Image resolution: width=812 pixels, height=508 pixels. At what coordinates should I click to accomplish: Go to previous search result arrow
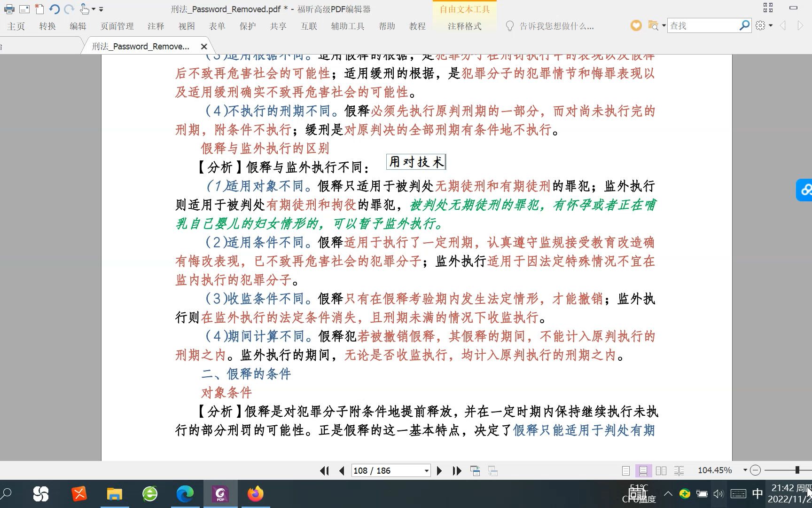coord(783,26)
